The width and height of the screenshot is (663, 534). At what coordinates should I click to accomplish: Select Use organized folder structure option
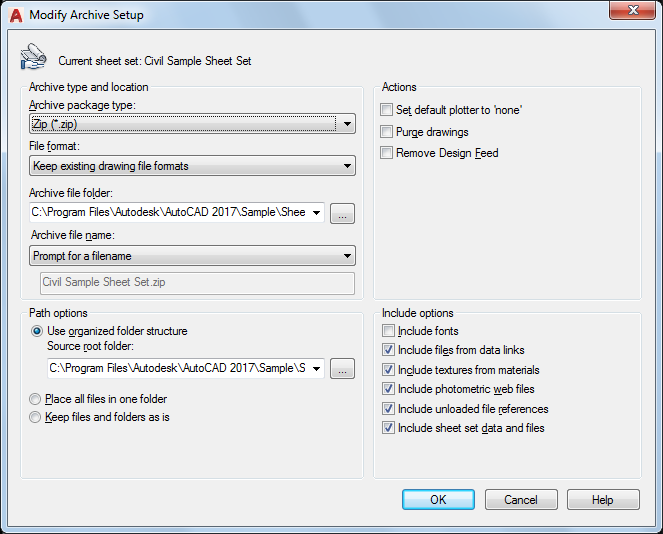(37, 331)
